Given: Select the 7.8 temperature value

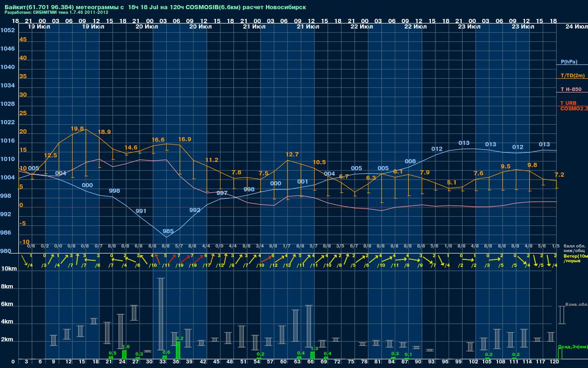Looking at the screenshot, I should tap(237, 172).
